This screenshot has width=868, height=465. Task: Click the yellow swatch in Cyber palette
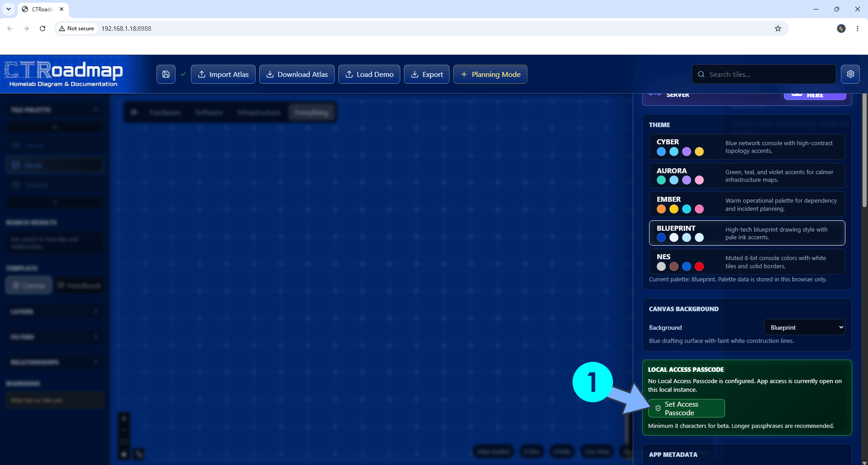tap(699, 152)
